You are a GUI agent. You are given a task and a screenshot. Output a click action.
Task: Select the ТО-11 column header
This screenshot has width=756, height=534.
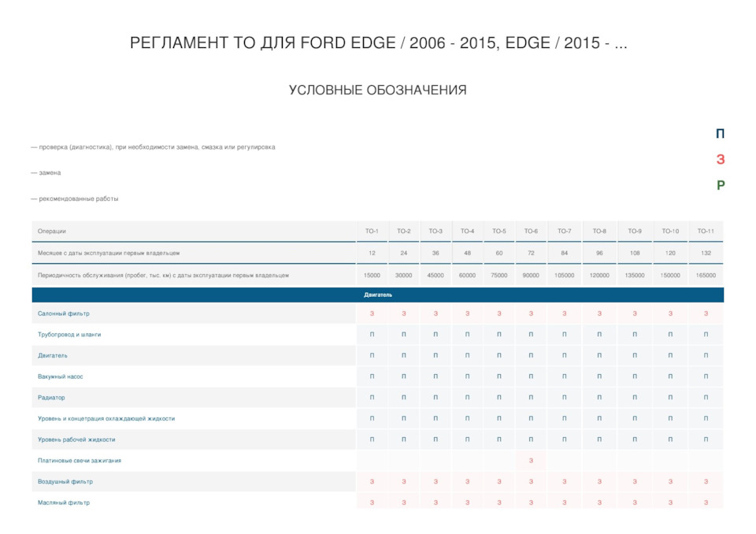coord(706,231)
